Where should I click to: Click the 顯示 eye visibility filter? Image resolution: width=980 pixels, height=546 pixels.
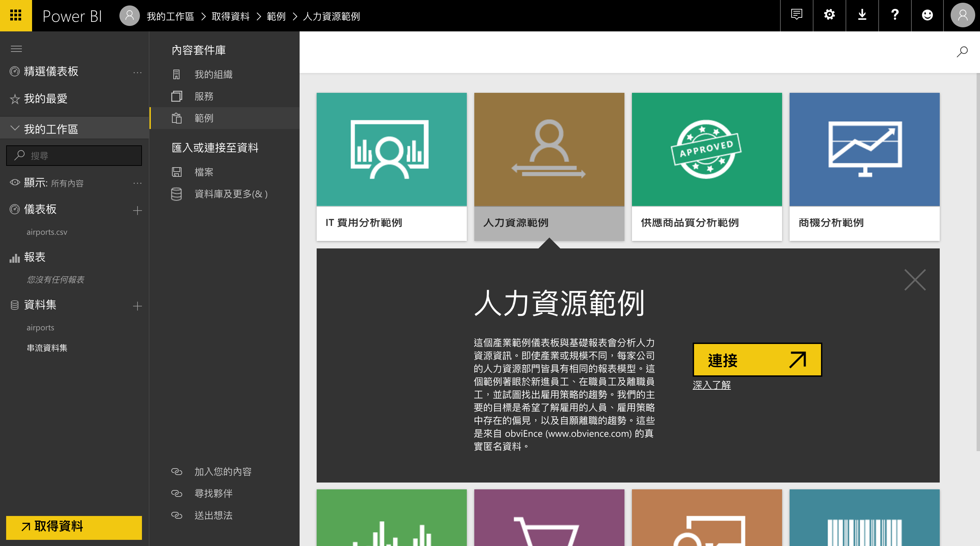pyautogui.click(x=14, y=183)
